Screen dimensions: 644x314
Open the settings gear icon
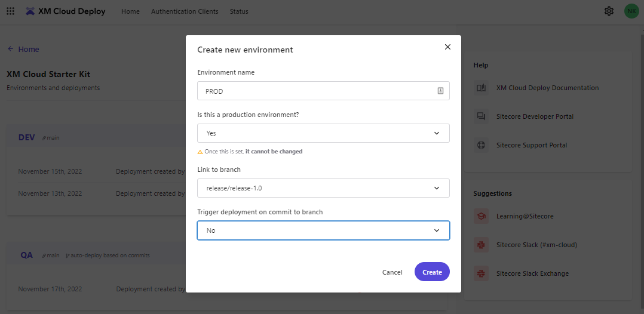(x=609, y=11)
